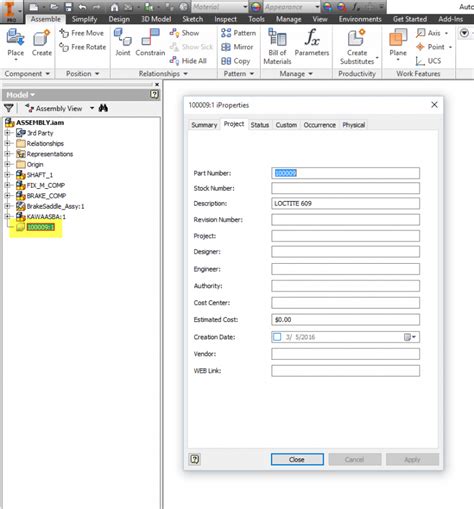This screenshot has height=509, width=474.
Task: Toggle the Creation Date checkbox
Action: 277,337
